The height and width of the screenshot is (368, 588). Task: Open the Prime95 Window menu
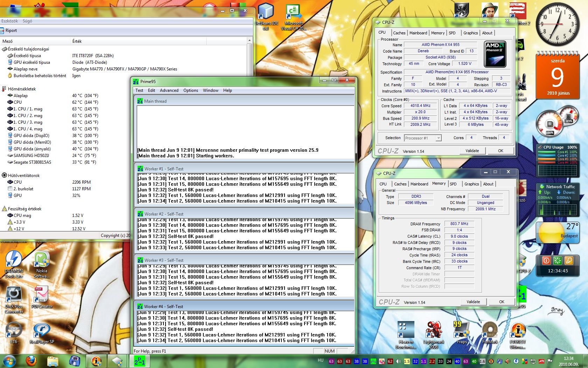tap(210, 90)
